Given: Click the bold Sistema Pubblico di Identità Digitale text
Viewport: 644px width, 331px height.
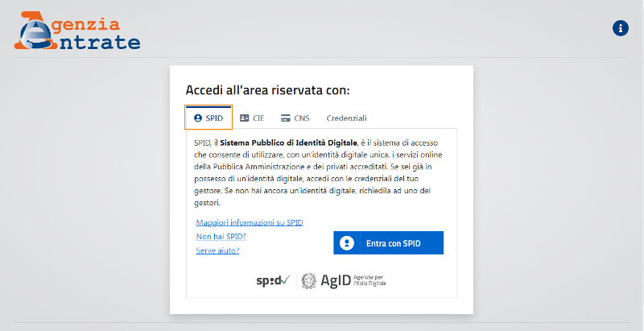Looking at the screenshot, I should tap(288, 143).
